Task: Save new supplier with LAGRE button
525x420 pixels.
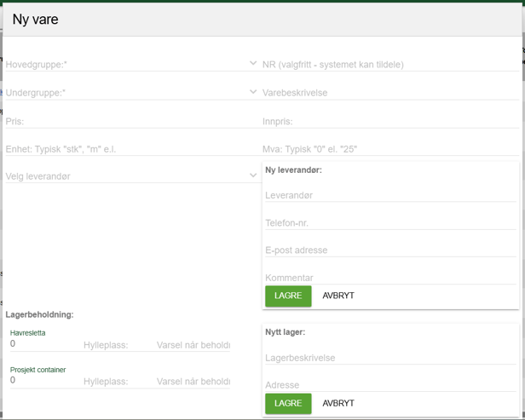Action: (x=288, y=296)
